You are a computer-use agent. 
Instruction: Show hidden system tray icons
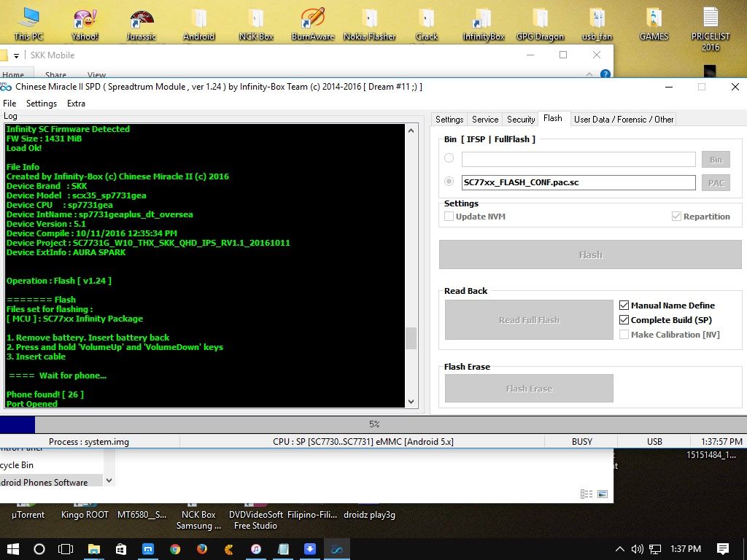619,549
